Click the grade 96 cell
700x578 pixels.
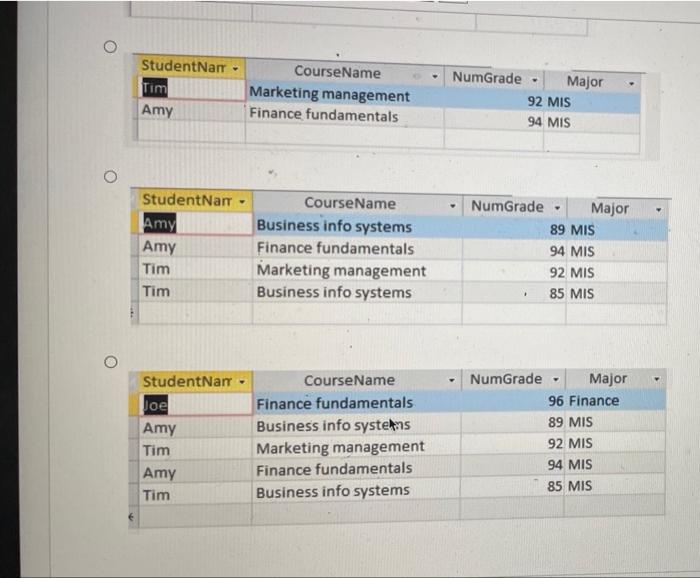[x=512, y=401]
